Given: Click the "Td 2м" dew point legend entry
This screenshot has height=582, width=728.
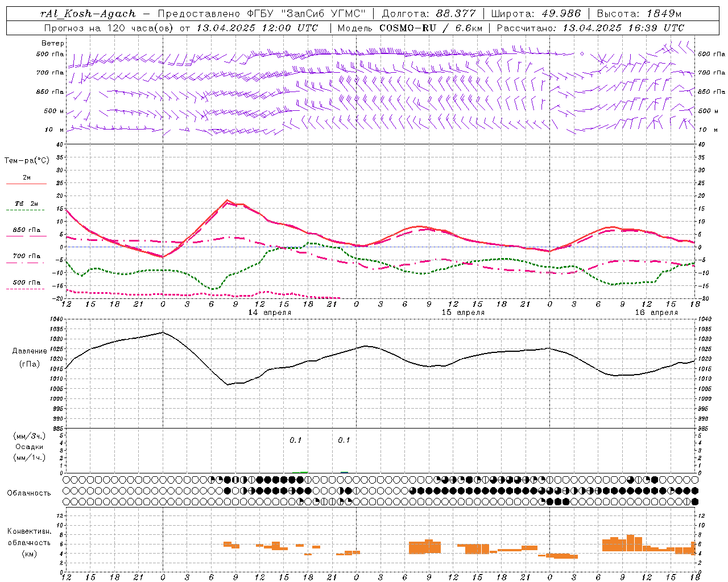Looking at the screenshot, I should tap(27, 203).
